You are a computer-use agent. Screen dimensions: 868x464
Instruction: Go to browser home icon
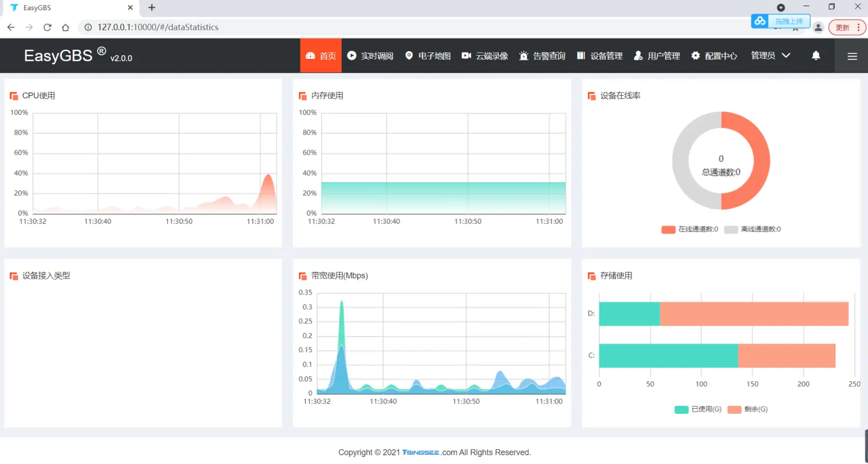66,27
